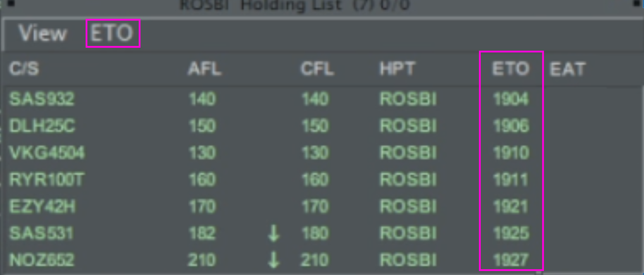Screen dimensions: 644x275
Task: Select callsign NOZ652
Action: [42, 260]
